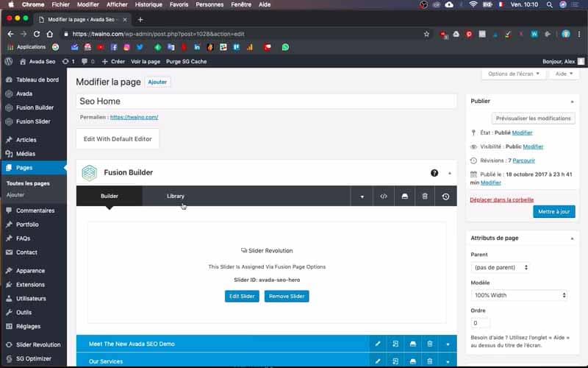
Task: Open a new Chrome tab with plus
Action: tap(140, 20)
